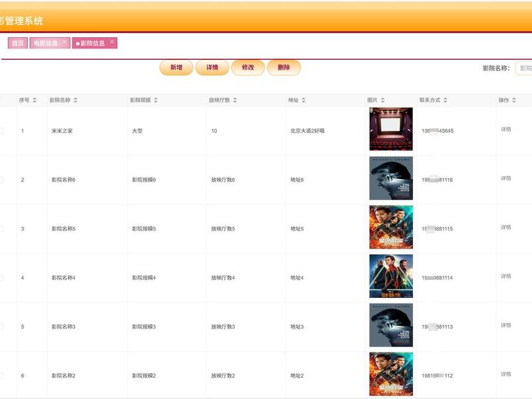This screenshot has width=532, height=399.
Task: Select the 地址5 cell
Action: click(x=297, y=229)
